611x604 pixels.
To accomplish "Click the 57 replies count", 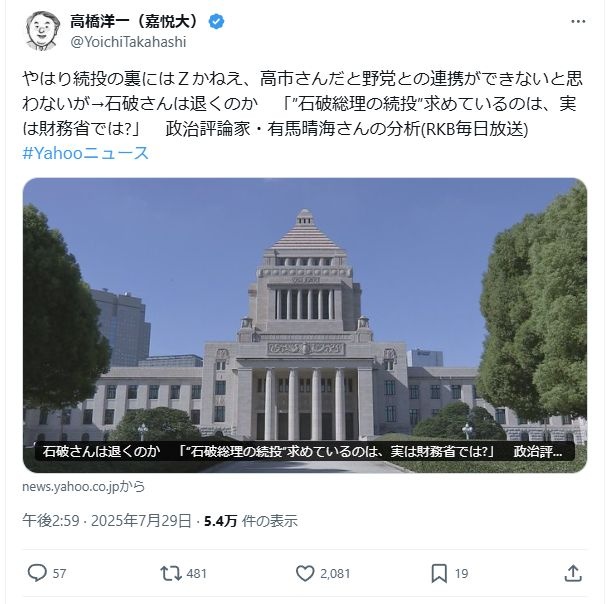I will point(59,574).
